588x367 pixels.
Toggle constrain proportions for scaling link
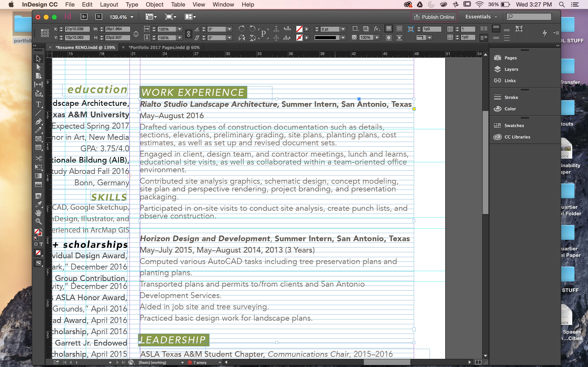tap(189, 33)
